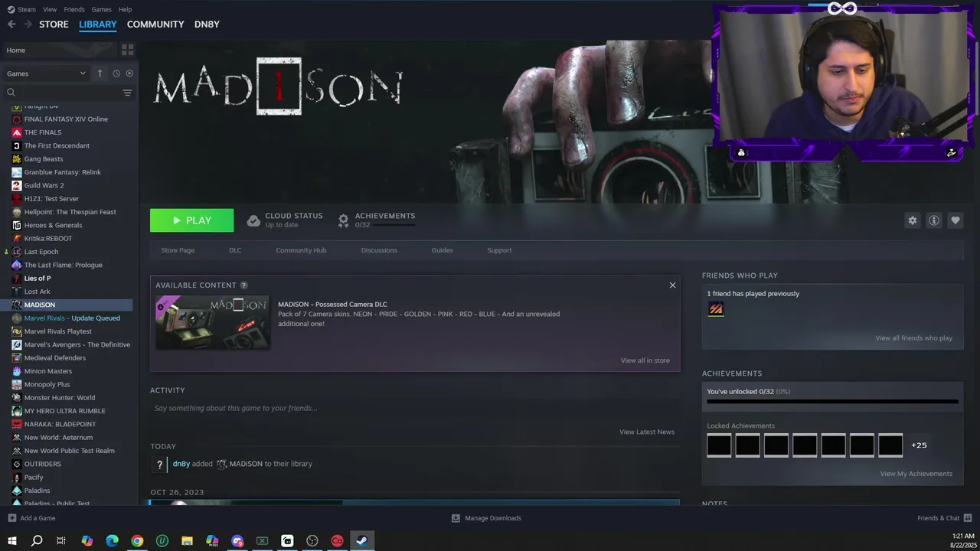Open the Games collection dropdown
980x551 pixels.
[46, 73]
